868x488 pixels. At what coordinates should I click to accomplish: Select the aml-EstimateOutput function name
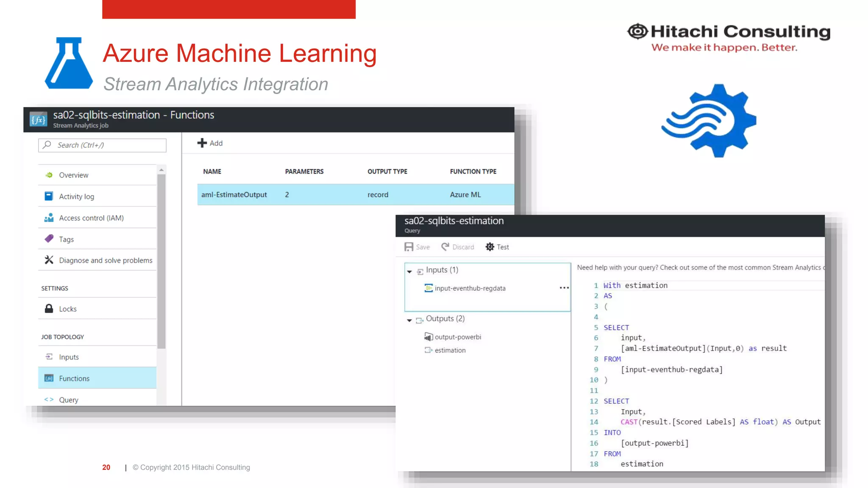click(x=234, y=194)
